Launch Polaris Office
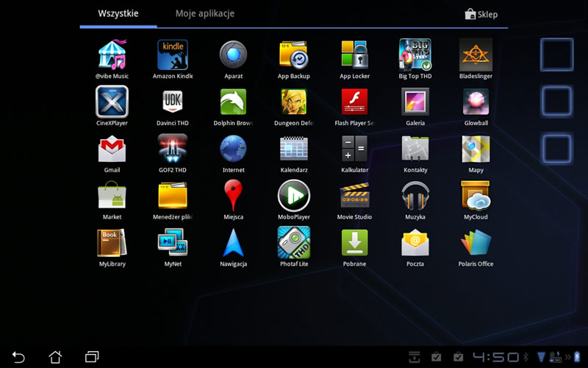588x368 pixels. click(x=476, y=243)
